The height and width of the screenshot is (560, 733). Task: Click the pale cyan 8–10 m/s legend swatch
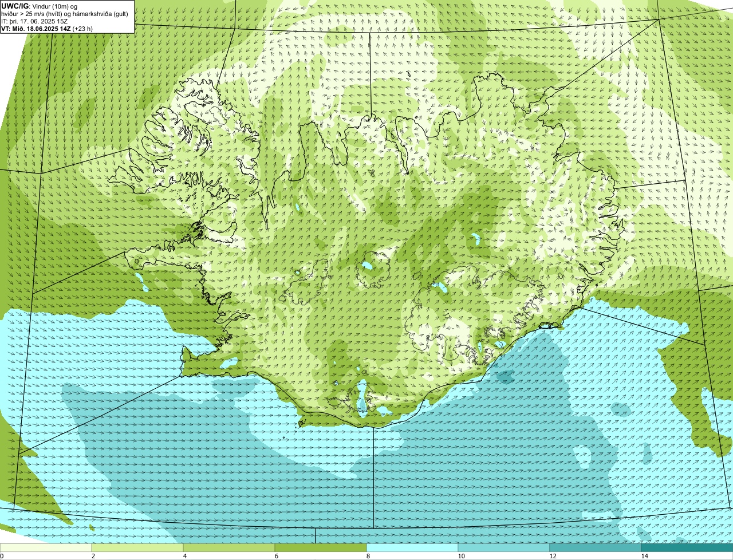pyautogui.click(x=412, y=547)
